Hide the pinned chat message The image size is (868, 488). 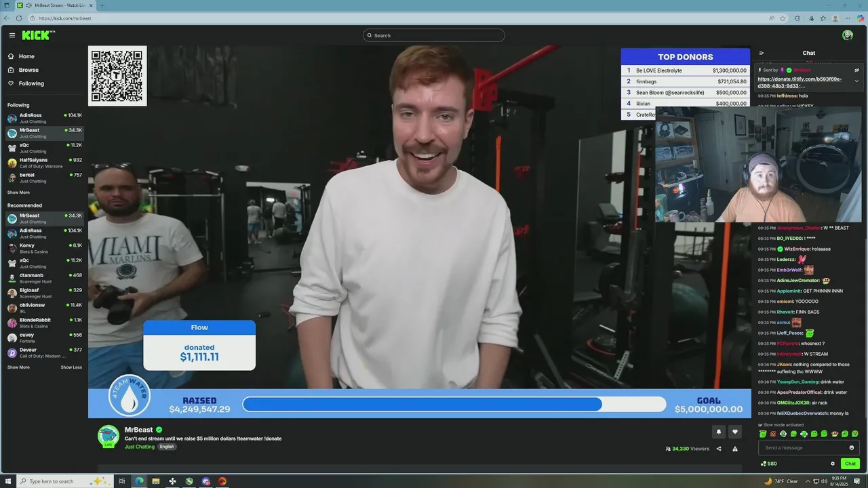coord(856,70)
